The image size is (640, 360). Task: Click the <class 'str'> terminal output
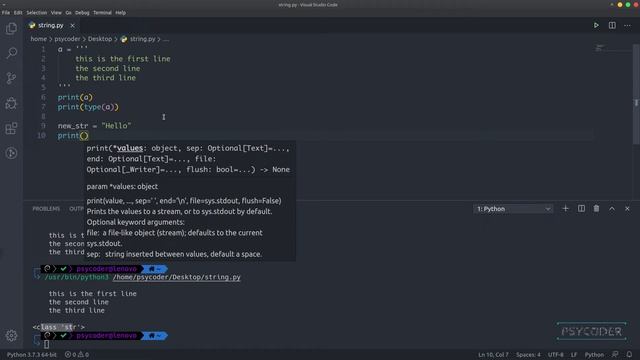[59, 327]
